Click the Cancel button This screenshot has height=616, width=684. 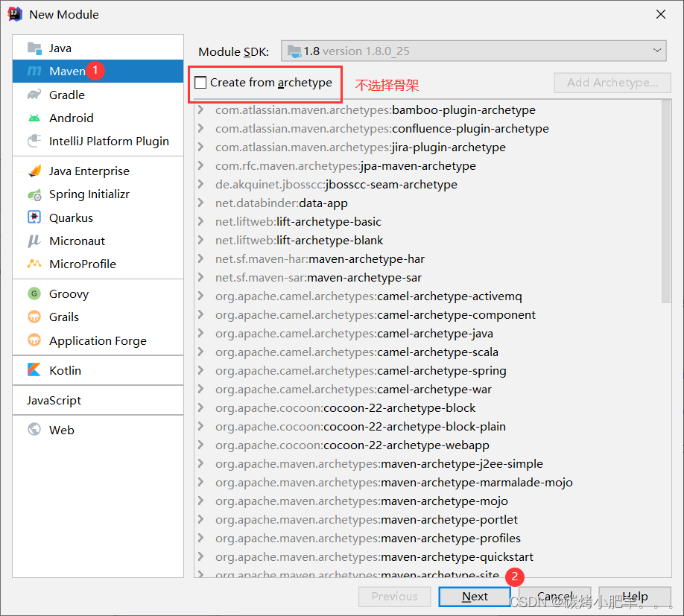pos(555,597)
